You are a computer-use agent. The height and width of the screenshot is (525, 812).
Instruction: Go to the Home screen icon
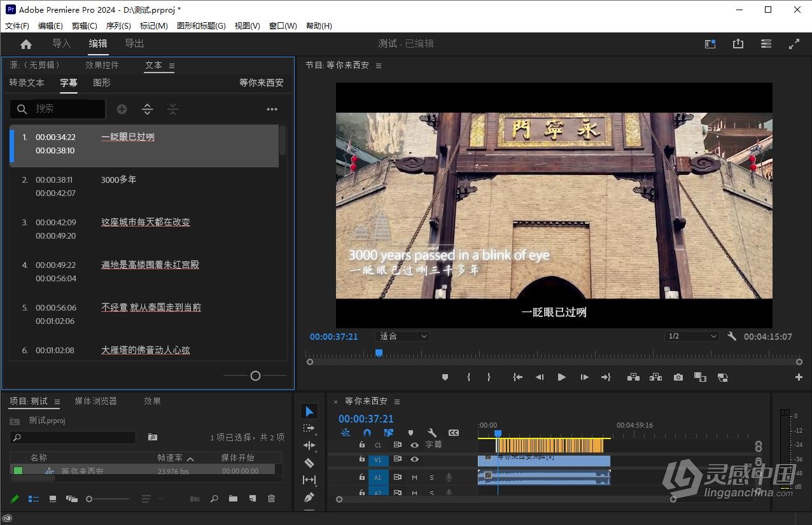[26, 44]
